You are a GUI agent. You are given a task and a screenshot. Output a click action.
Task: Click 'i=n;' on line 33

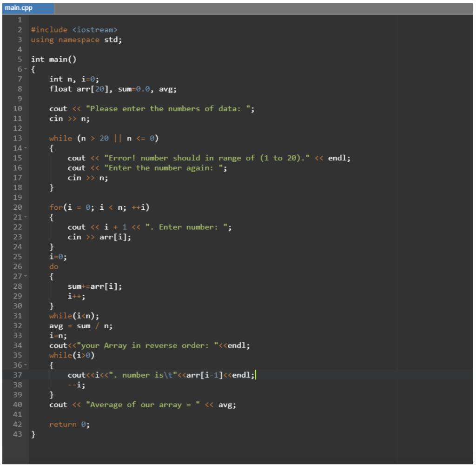pyautogui.click(x=58, y=336)
